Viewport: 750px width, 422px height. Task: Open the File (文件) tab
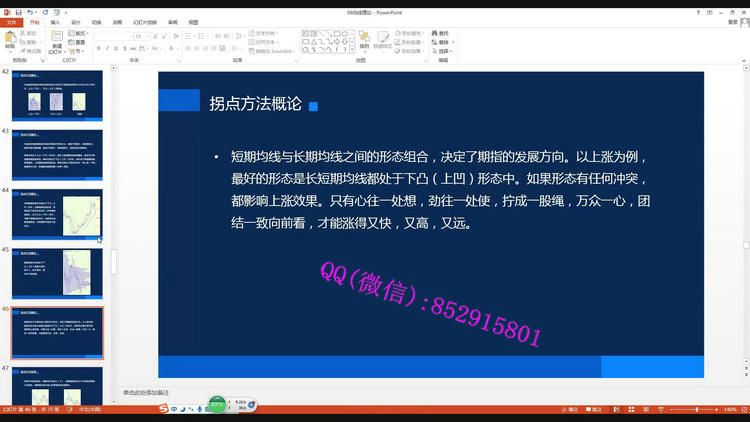pos(11,21)
